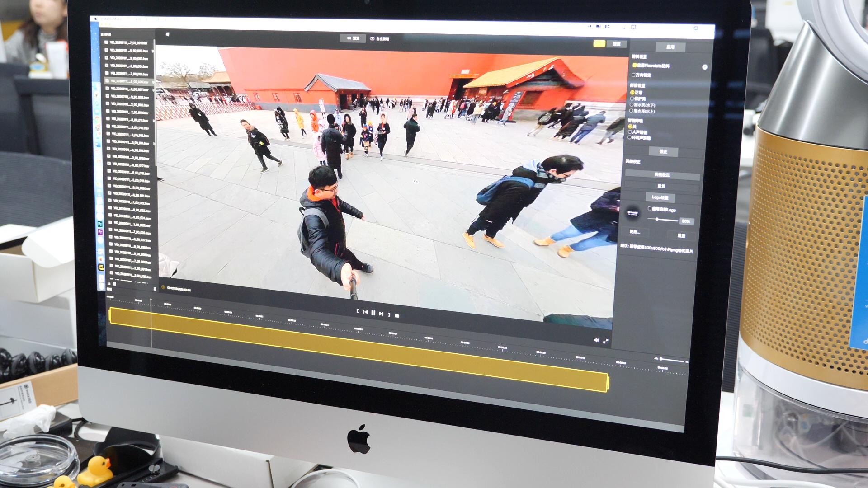The width and height of the screenshot is (868, 488).
Task: Click the yellow mode button above the preview
Action: click(599, 43)
